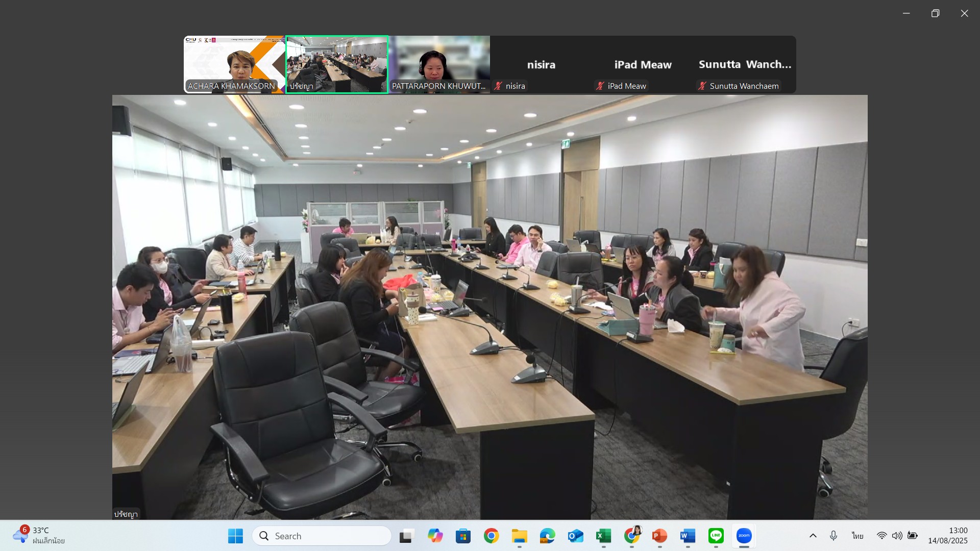Open File Explorer from the taskbar

(x=519, y=536)
